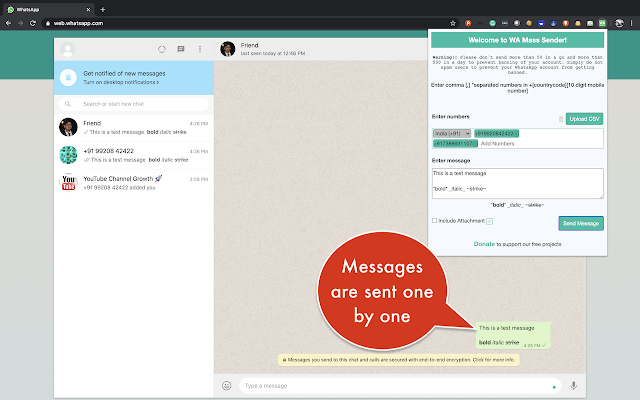Click the orange round extension icon

529,23
